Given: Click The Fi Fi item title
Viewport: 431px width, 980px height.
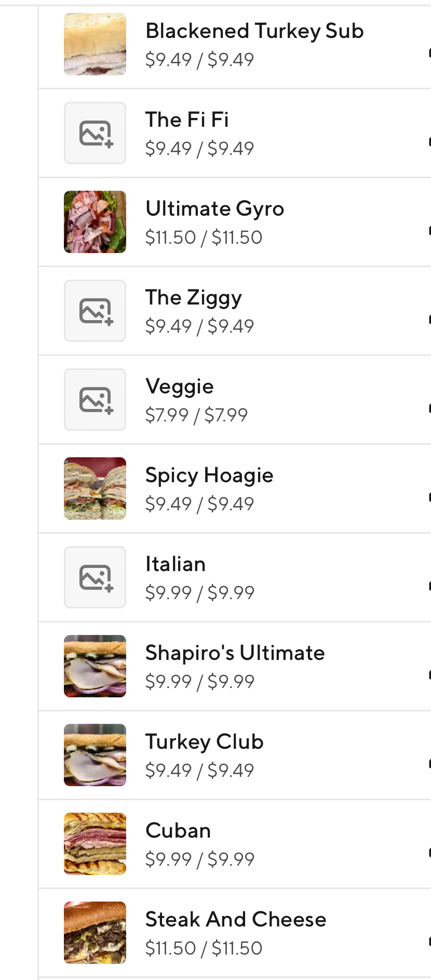Looking at the screenshot, I should coord(187,120).
